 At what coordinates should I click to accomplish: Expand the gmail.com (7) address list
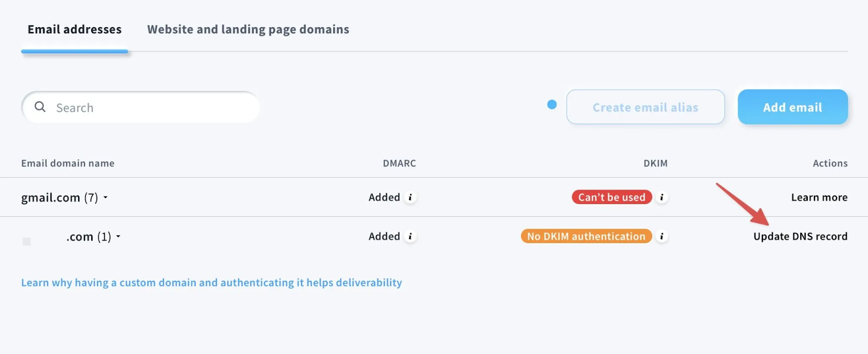pyautogui.click(x=106, y=198)
